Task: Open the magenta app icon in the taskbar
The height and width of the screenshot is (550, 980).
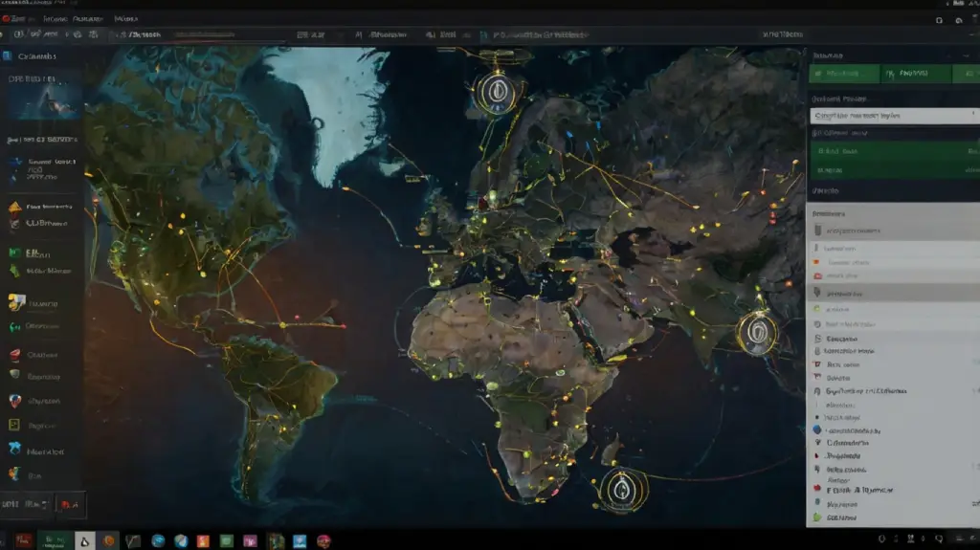Action: click(250, 540)
